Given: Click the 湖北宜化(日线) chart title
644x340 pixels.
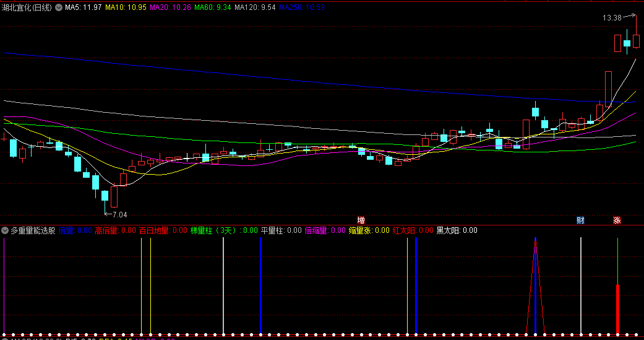Looking at the screenshot, I should [27, 7].
